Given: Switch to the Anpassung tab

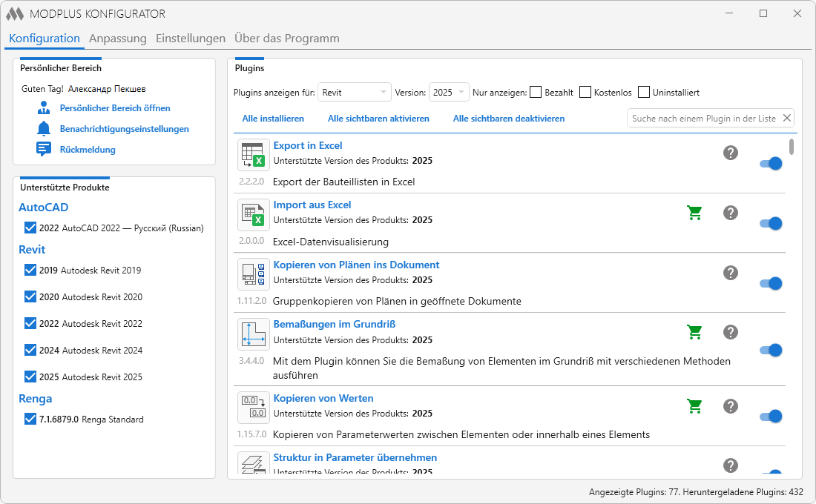Looking at the screenshot, I should click(x=118, y=38).
